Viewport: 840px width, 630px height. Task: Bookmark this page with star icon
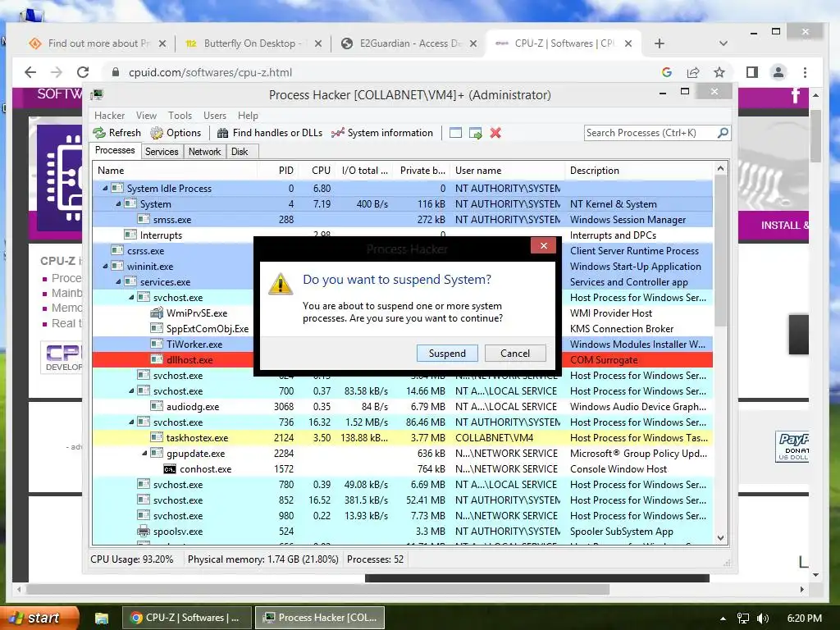coord(719,72)
